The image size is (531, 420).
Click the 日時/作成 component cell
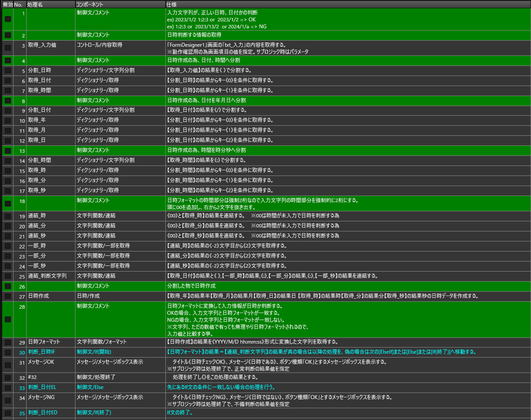(88, 296)
